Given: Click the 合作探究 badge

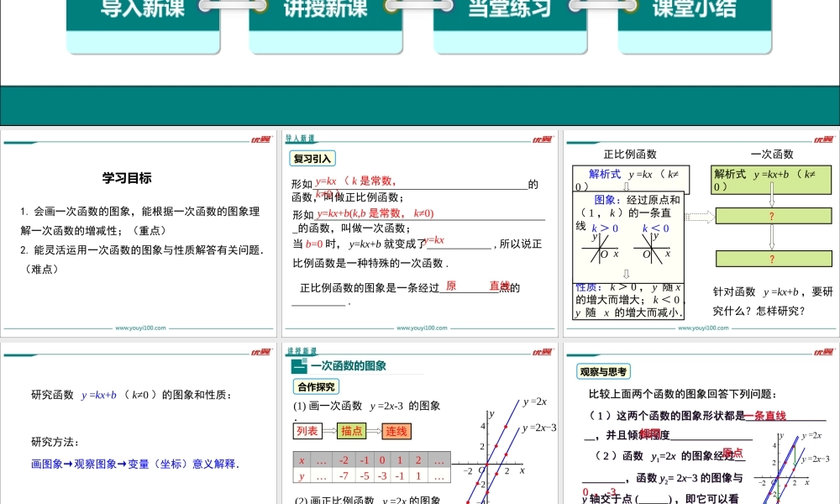Looking at the screenshot, I should pyautogui.click(x=318, y=386).
